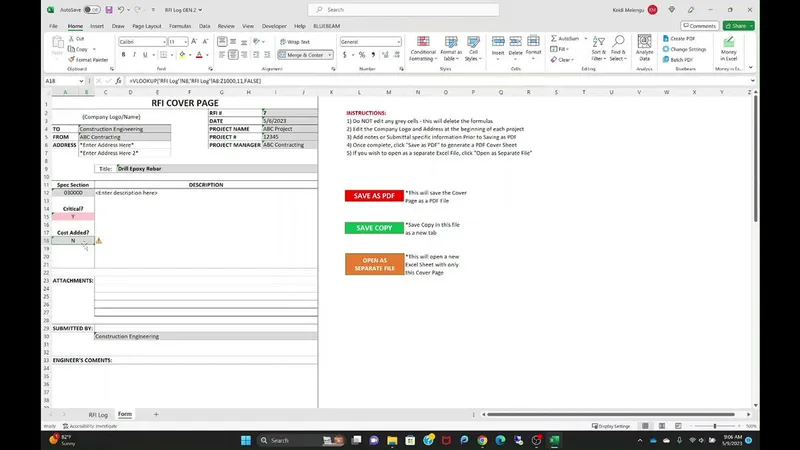
Task: Click the OPEN AS SEPARATE FILE button
Action: pyautogui.click(x=374, y=264)
